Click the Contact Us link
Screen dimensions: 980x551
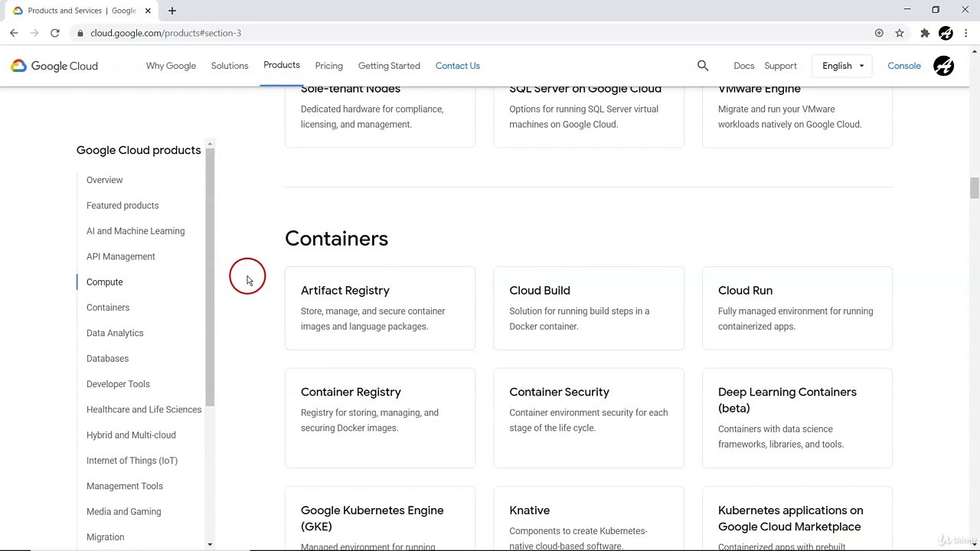coord(458,66)
